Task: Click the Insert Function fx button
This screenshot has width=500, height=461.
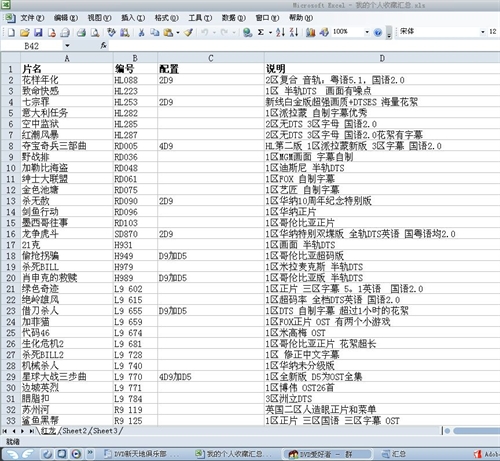Action: point(104,45)
